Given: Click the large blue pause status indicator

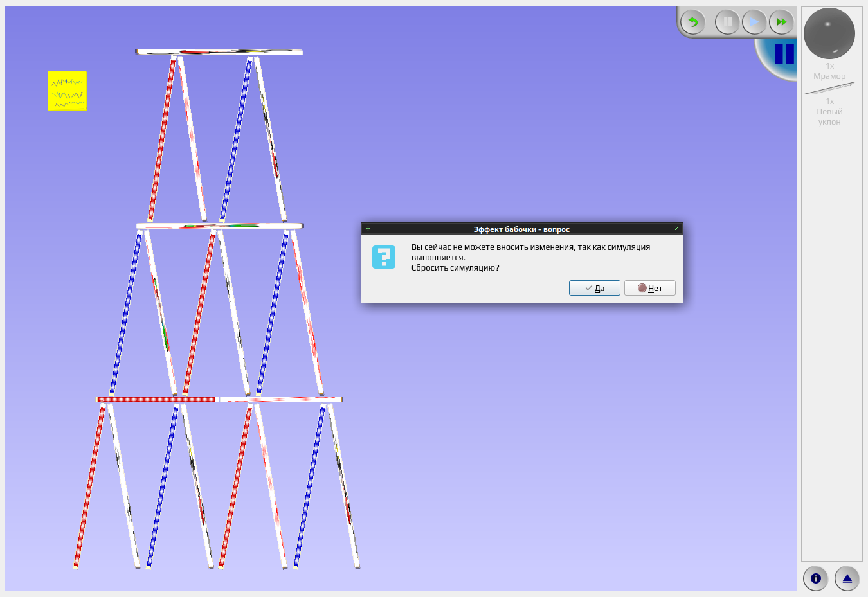Looking at the screenshot, I should click(x=784, y=54).
